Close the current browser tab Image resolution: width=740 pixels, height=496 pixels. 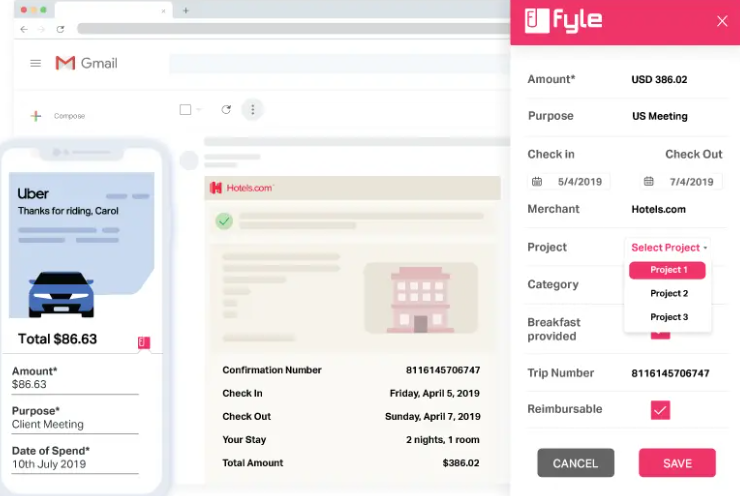[163, 11]
